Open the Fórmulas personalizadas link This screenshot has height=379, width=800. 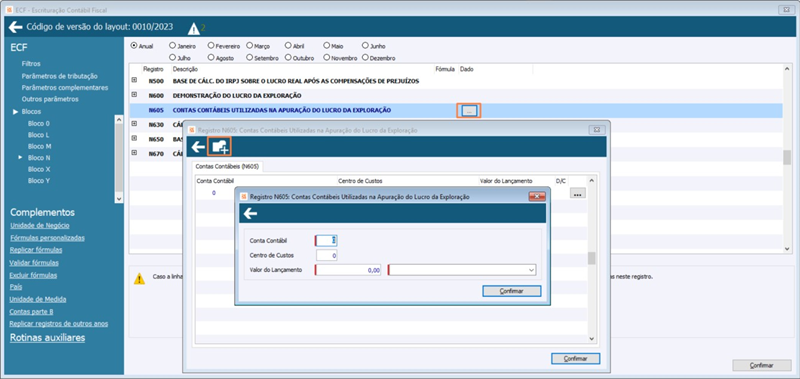(x=47, y=238)
